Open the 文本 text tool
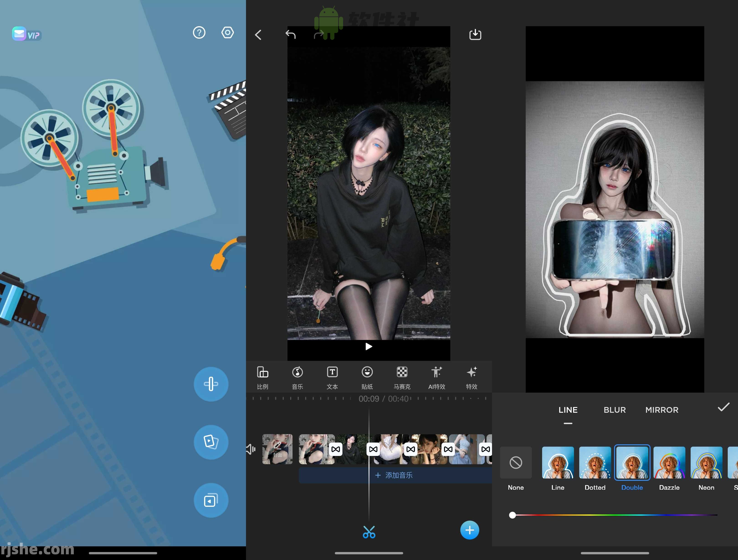Image resolution: width=738 pixels, height=560 pixels. [x=332, y=377]
